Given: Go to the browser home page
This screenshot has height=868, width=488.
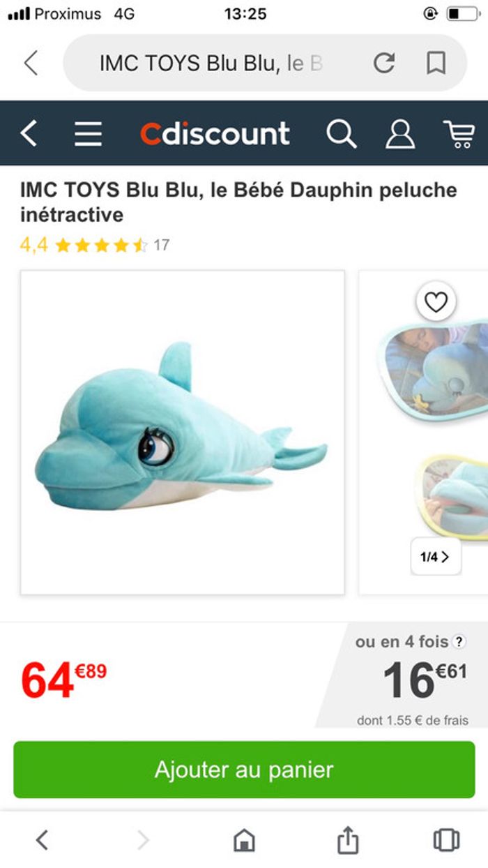Looking at the screenshot, I should coord(244,840).
